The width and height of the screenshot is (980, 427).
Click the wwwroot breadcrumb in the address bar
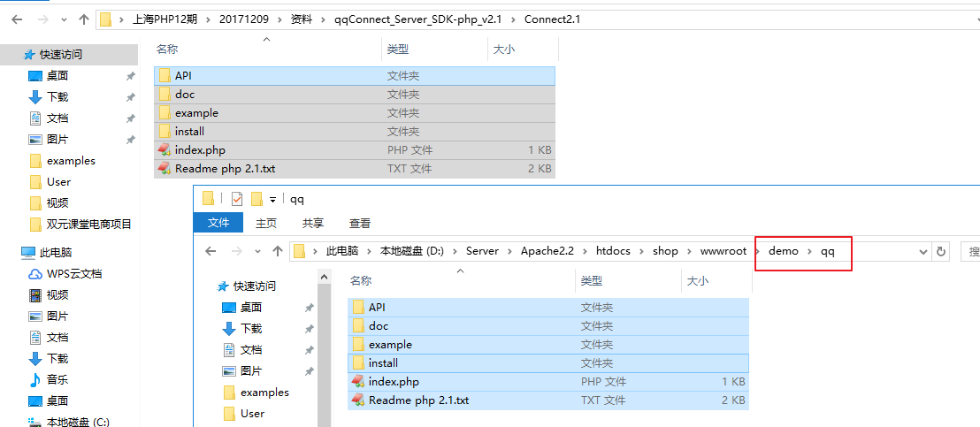[x=724, y=251]
